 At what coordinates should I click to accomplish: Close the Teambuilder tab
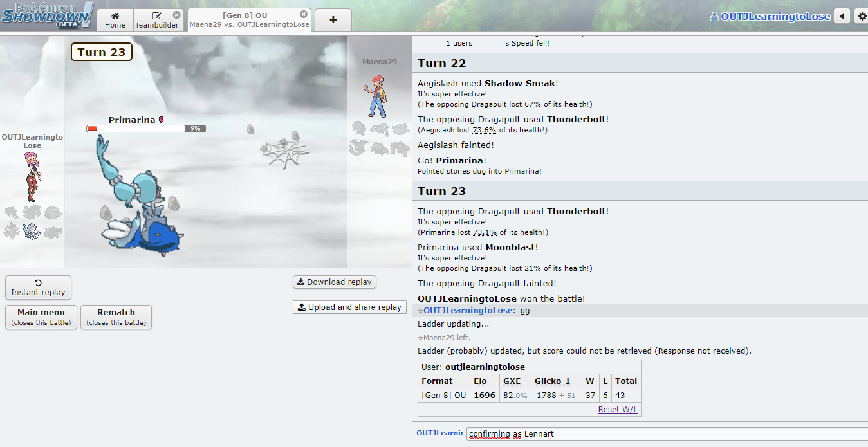(176, 15)
